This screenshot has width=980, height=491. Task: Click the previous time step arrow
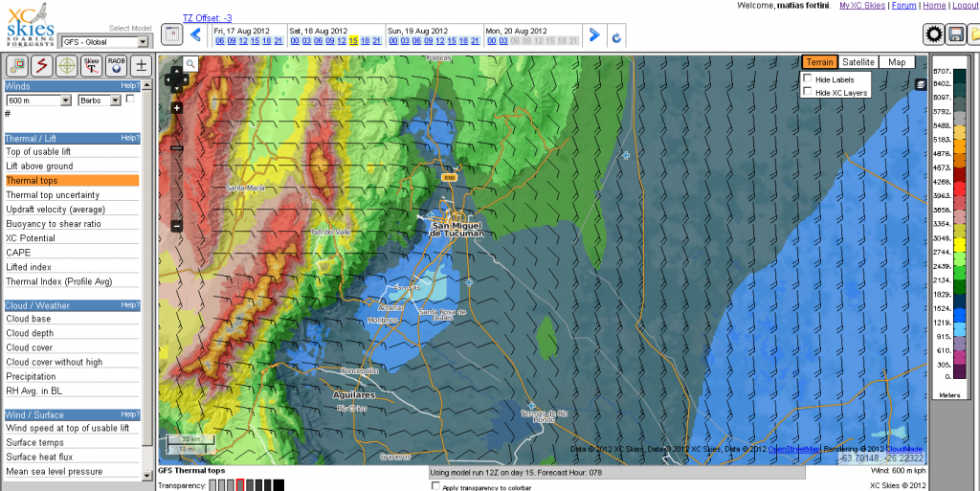click(x=195, y=35)
